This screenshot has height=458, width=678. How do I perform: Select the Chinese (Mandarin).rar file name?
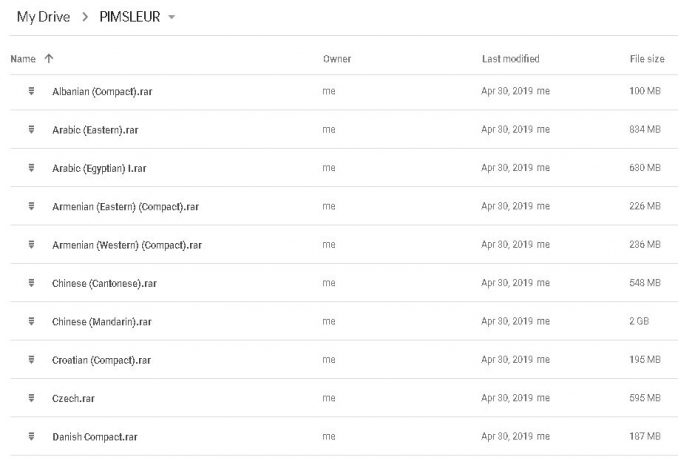(101, 321)
